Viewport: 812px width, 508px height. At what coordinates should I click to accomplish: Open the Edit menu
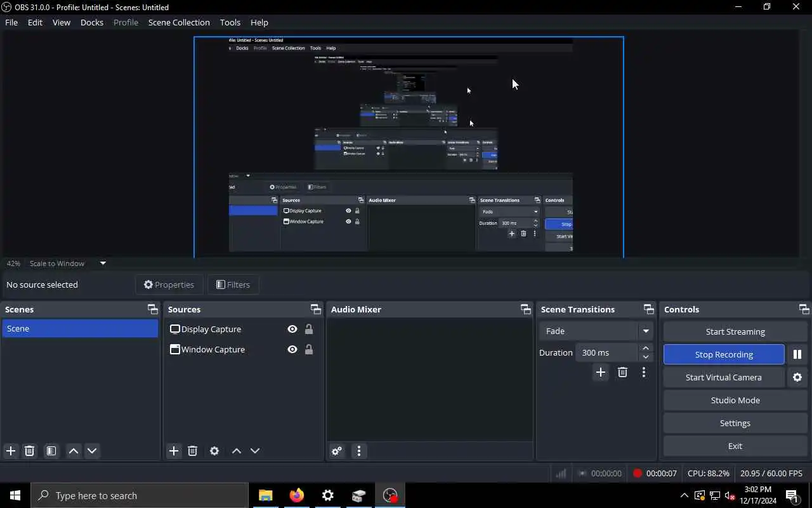35,22
